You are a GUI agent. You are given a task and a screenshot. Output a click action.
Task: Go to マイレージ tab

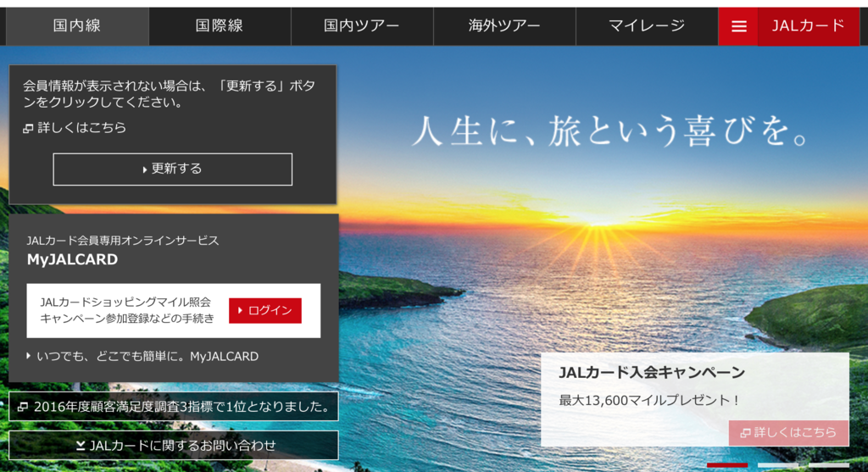tap(647, 26)
